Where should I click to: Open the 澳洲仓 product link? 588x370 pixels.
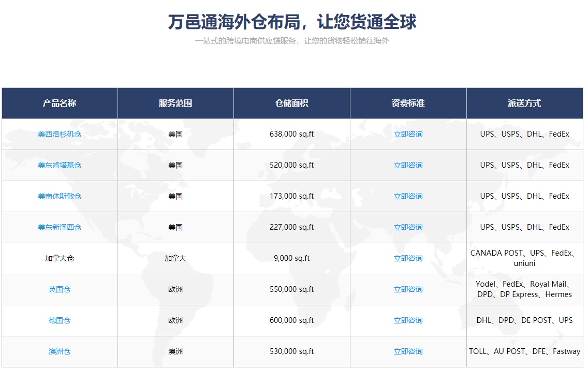coord(59,352)
